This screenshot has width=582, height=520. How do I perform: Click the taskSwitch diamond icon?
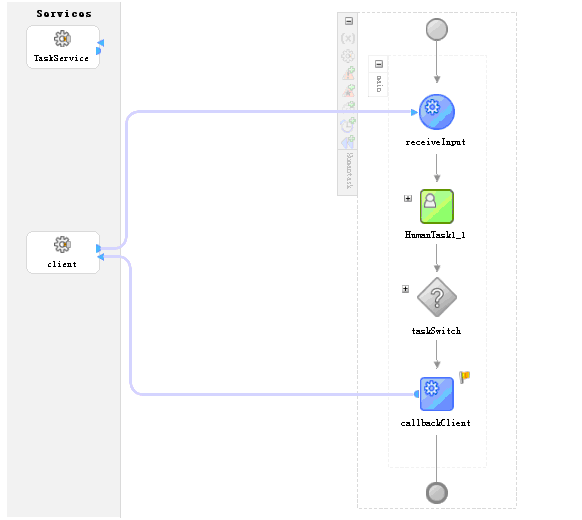pyautogui.click(x=437, y=297)
